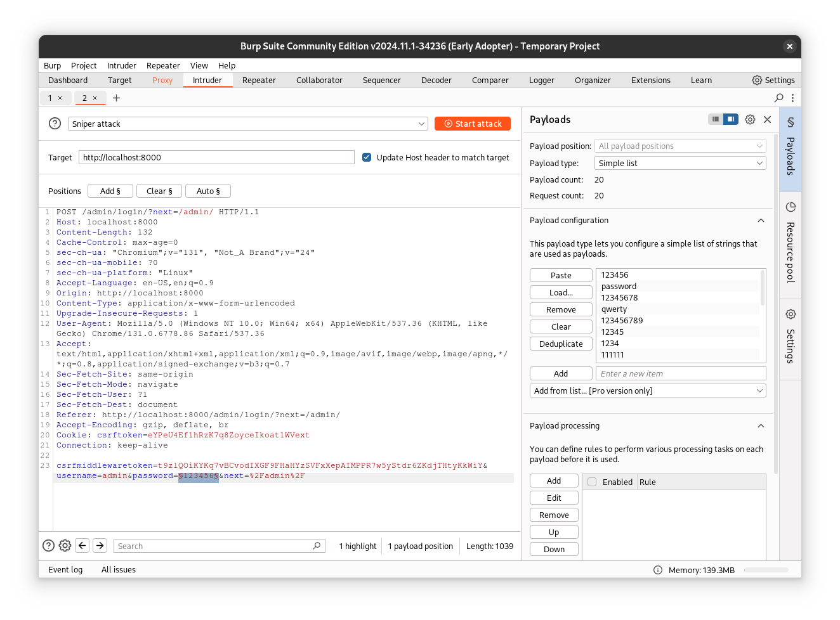Click the Load... payload button
The height and width of the screenshot is (620, 840).
coord(561,292)
